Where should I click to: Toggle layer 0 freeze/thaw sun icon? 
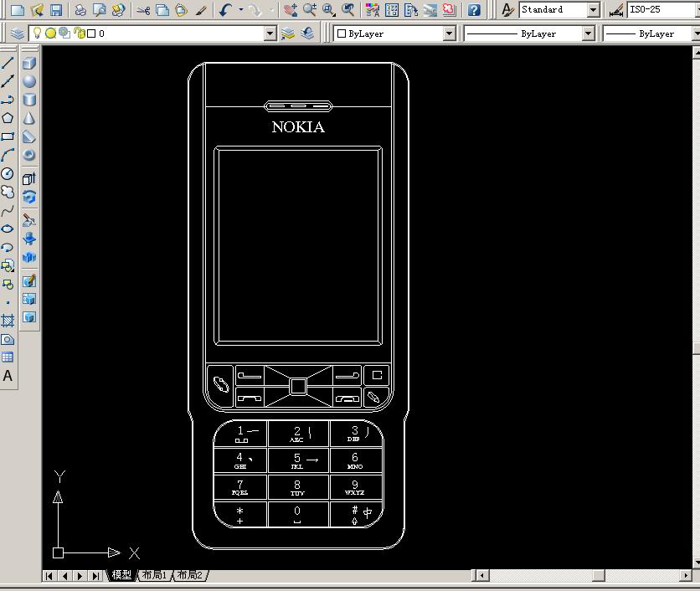50,33
